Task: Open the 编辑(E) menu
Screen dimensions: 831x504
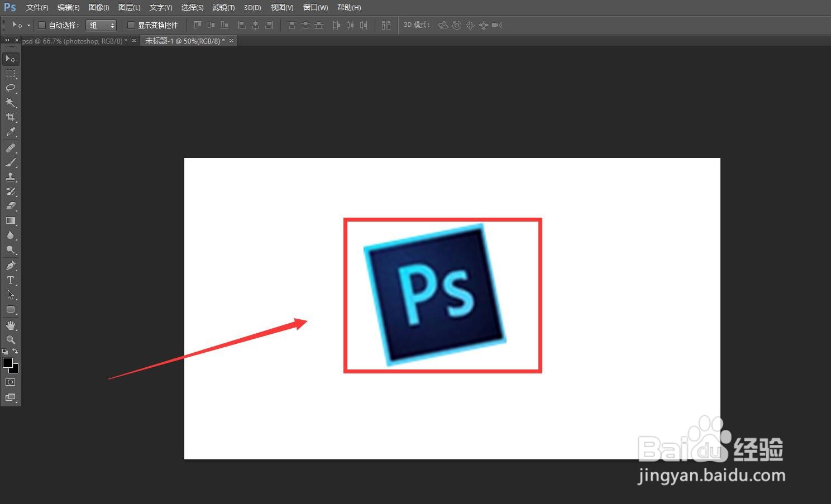Action: click(x=68, y=8)
